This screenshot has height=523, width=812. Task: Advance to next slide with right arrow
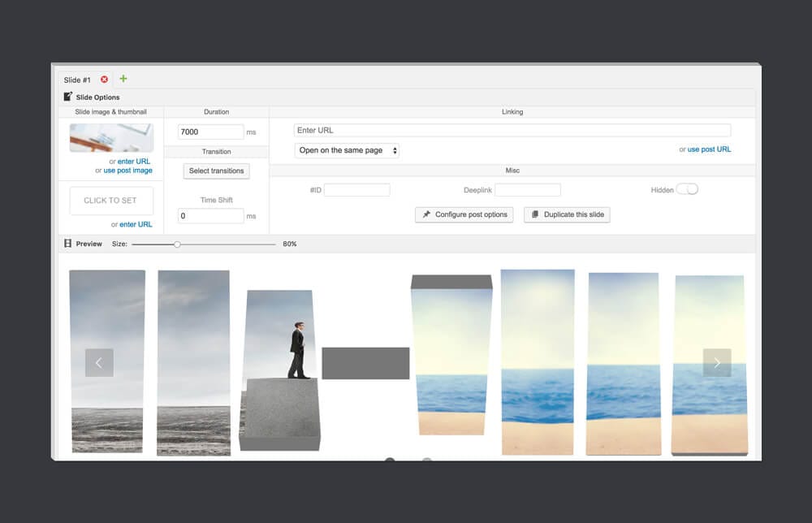(716, 363)
